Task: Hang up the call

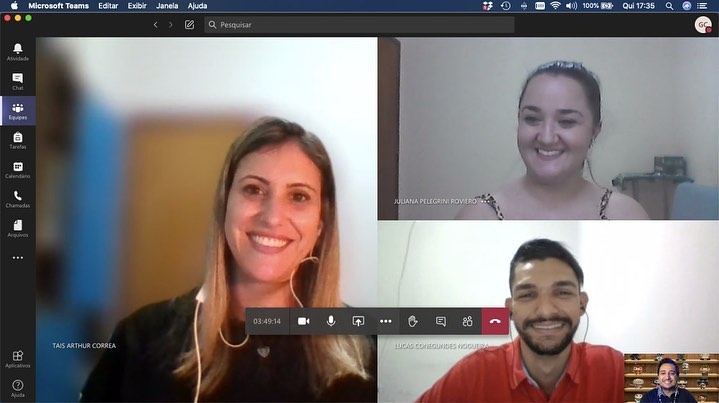Action: tap(495, 321)
